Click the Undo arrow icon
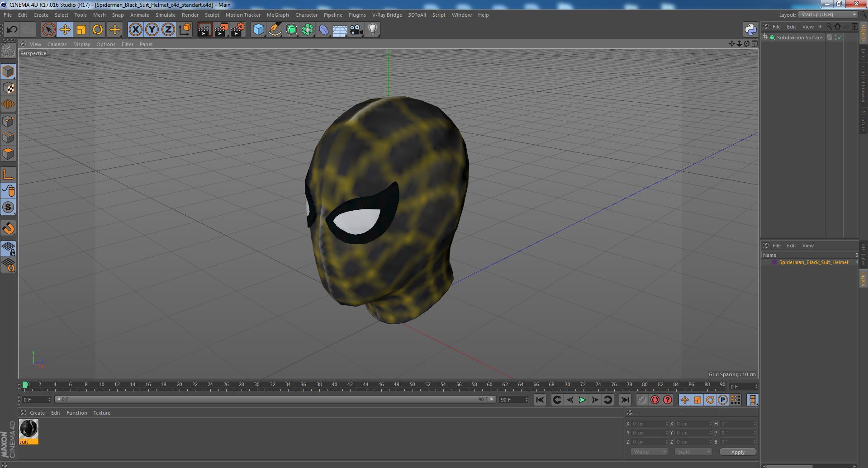The width and height of the screenshot is (868, 468). 12,30
